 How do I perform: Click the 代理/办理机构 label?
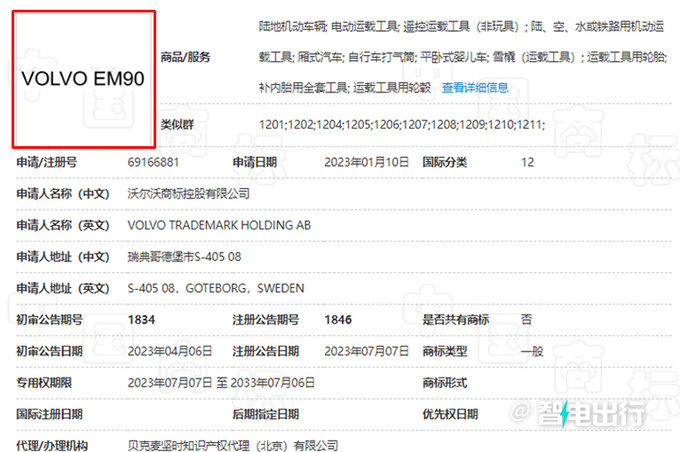point(52,445)
